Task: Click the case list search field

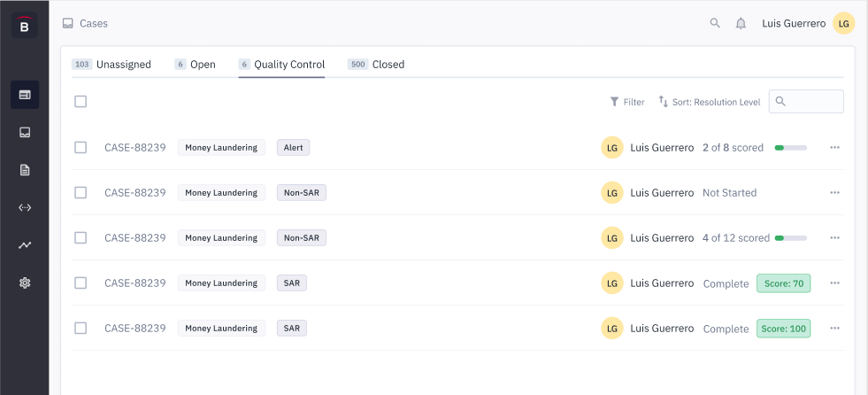Action: pos(806,101)
